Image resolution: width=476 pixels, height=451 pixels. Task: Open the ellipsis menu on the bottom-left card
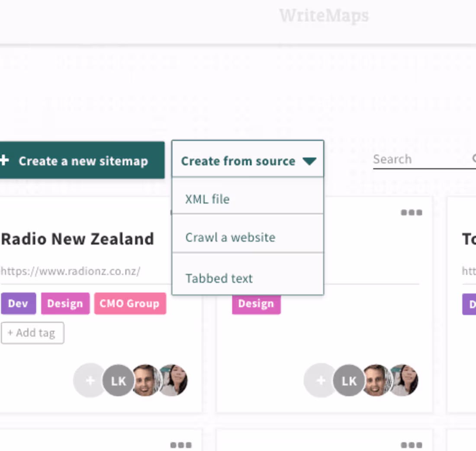(181, 445)
